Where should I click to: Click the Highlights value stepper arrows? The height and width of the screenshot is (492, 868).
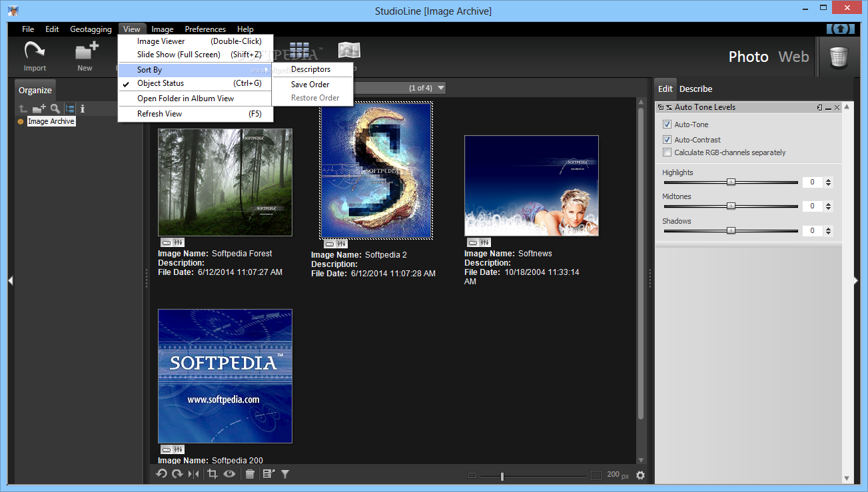point(828,182)
